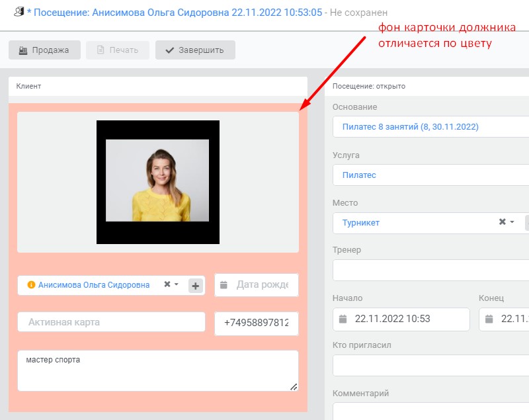Image resolution: width=529 pixels, height=420 pixels.
Task: Click the empty Тренер field
Action: (431, 271)
